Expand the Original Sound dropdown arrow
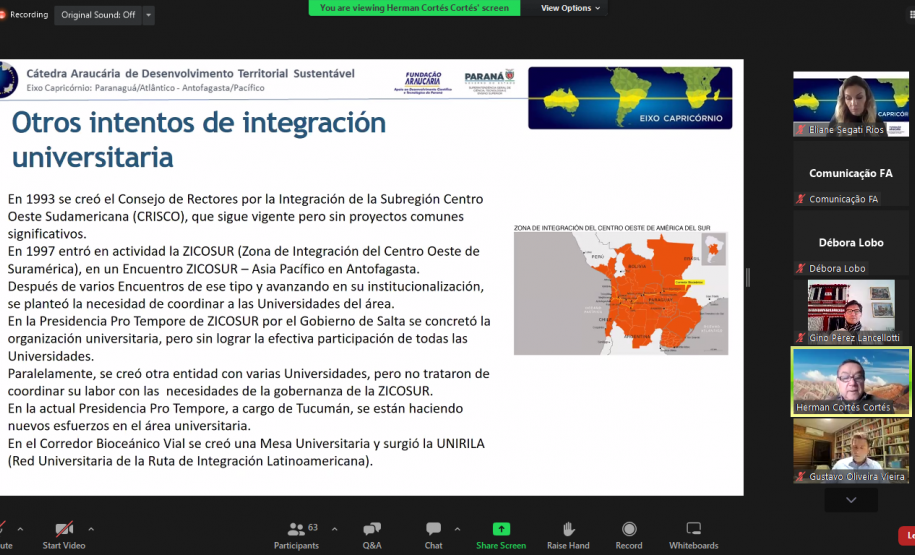Viewport: 915px width, 555px height. pyautogui.click(x=149, y=15)
